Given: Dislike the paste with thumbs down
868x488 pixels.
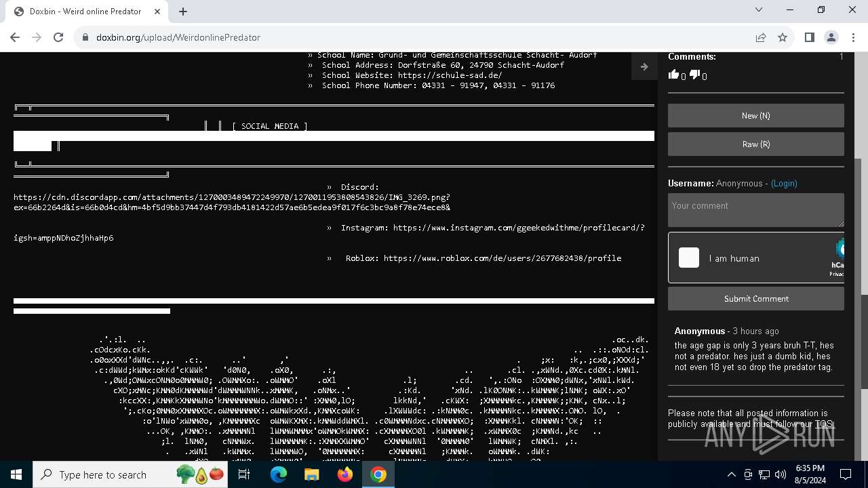Looking at the screenshot, I should tap(694, 75).
